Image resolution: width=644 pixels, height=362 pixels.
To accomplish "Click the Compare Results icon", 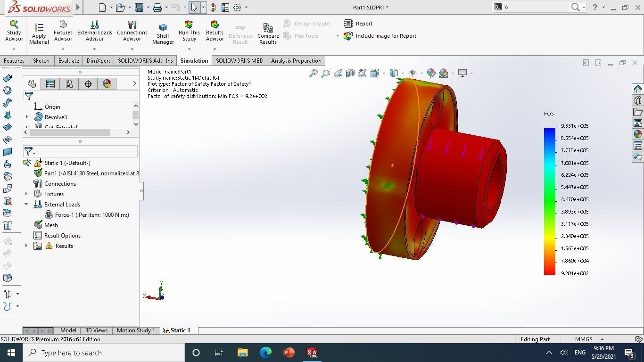I will click(268, 28).
